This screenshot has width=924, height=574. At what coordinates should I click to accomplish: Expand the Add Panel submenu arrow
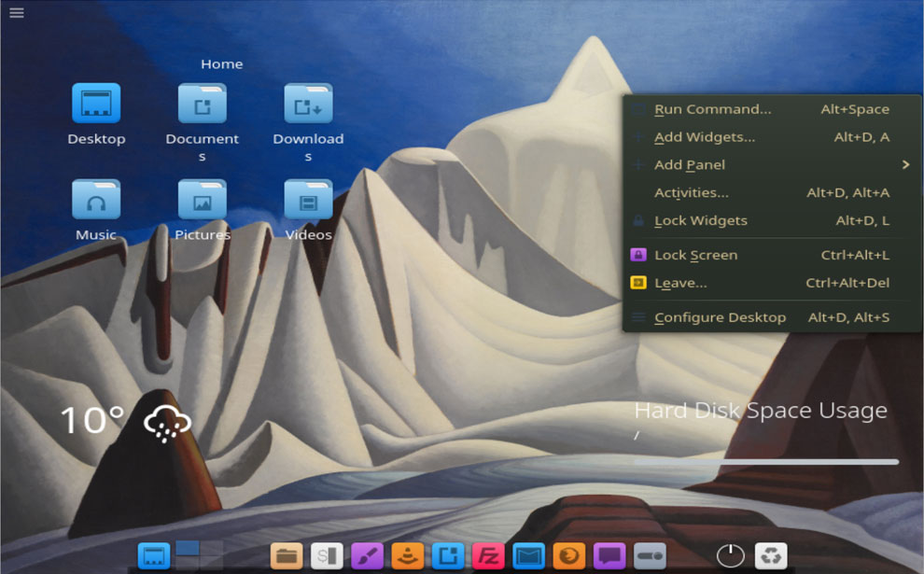coord(905,164)
